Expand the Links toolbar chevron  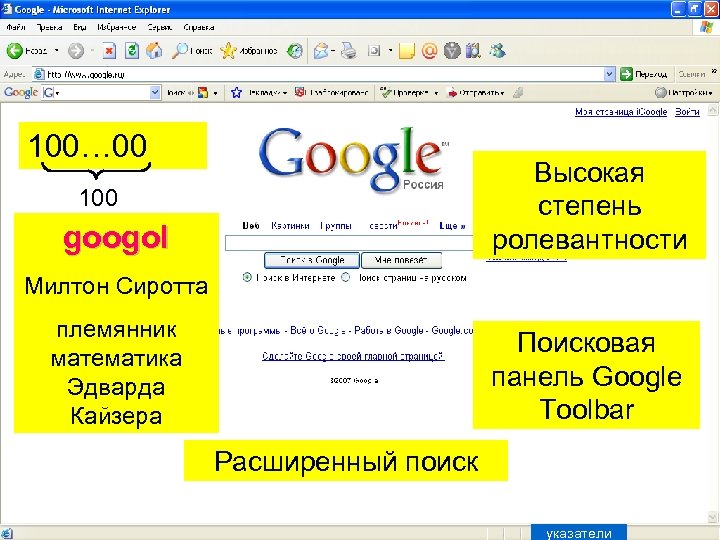click(x=714, y=71)
